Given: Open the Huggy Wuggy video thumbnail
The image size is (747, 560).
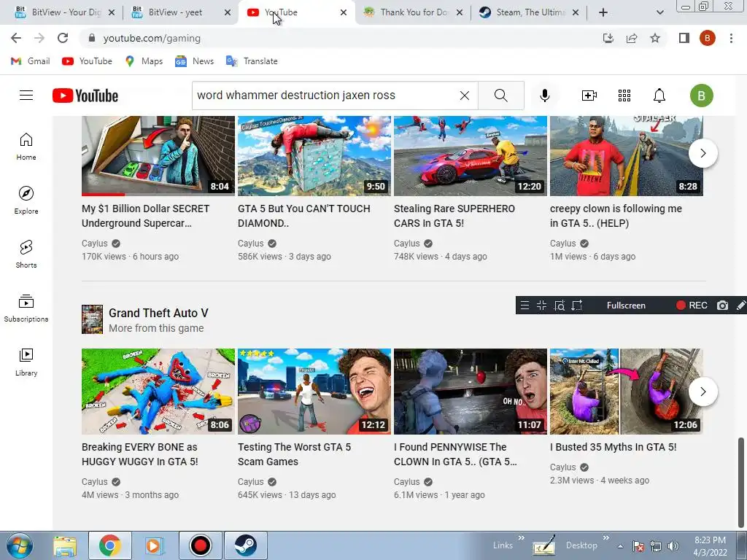Looking at the screenshot, I should [158, 392].
